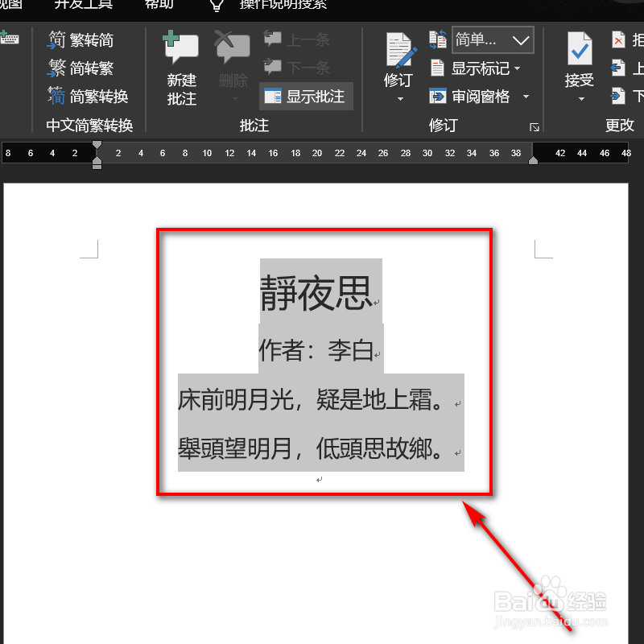Toggle the Reviewing Pane visibility
The height and width of the screenshot is (644, 644).
tap(473, 95)
